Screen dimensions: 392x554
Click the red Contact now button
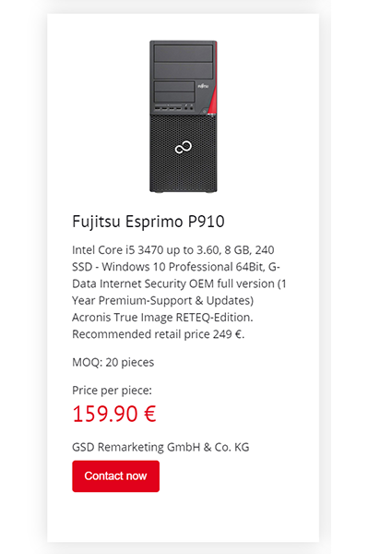click(115, 476)
